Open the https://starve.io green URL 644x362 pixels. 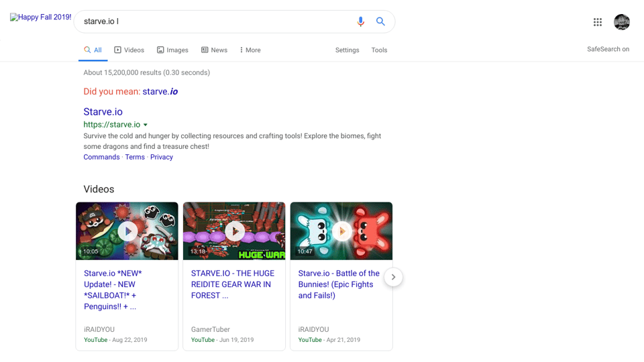112,125
